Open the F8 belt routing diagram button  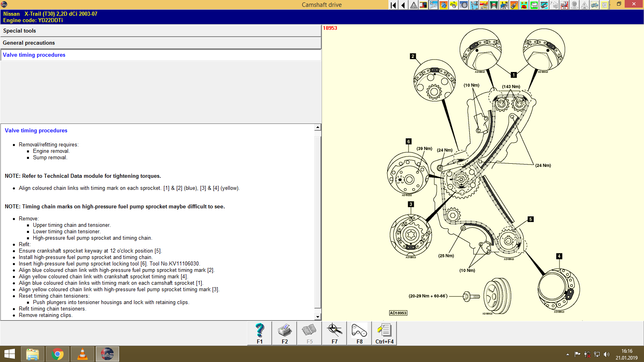tap(359, 333)
